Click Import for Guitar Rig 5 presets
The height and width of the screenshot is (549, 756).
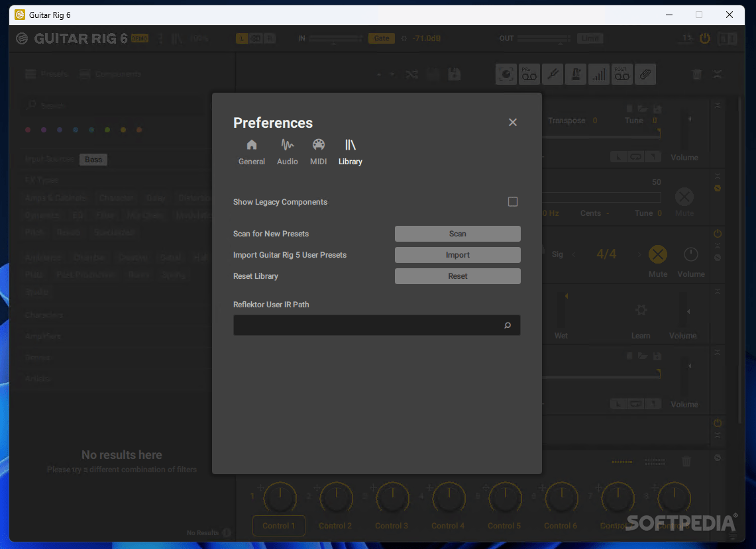coord(458,255)
